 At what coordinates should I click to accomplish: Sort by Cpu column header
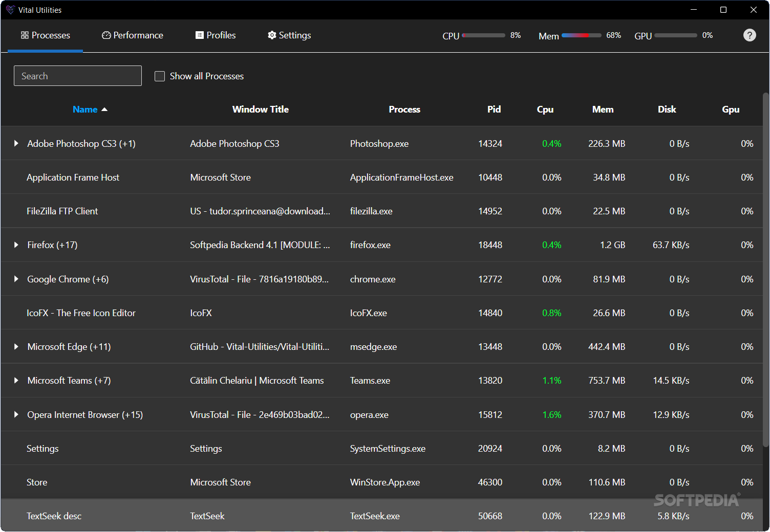[545, 109]
